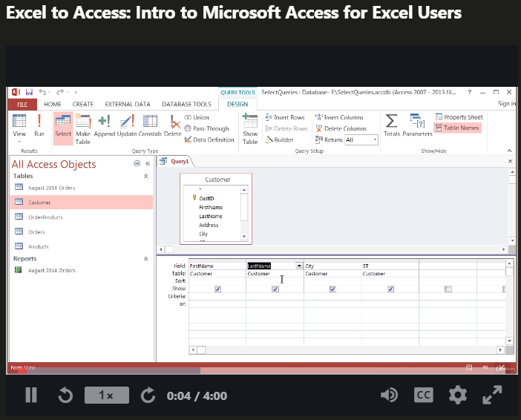
Task: Collapse the navigation pane with the shutter button
Action: [x=148, y=163]
